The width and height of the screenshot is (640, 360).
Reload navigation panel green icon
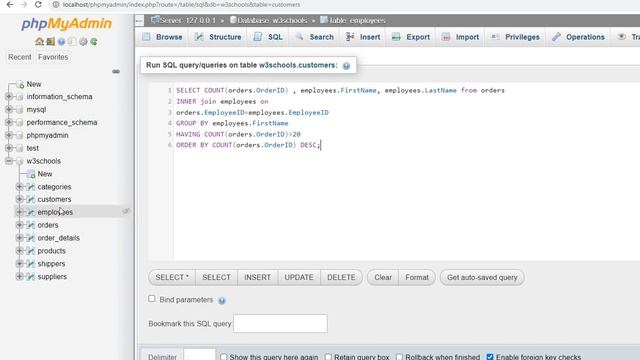(x=94, y=42)
